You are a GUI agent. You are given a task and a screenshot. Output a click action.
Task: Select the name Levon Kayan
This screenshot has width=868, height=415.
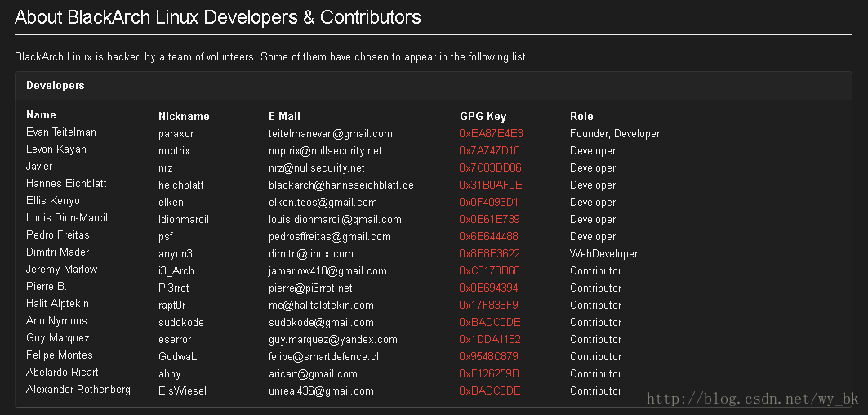(x=56, y=149)
